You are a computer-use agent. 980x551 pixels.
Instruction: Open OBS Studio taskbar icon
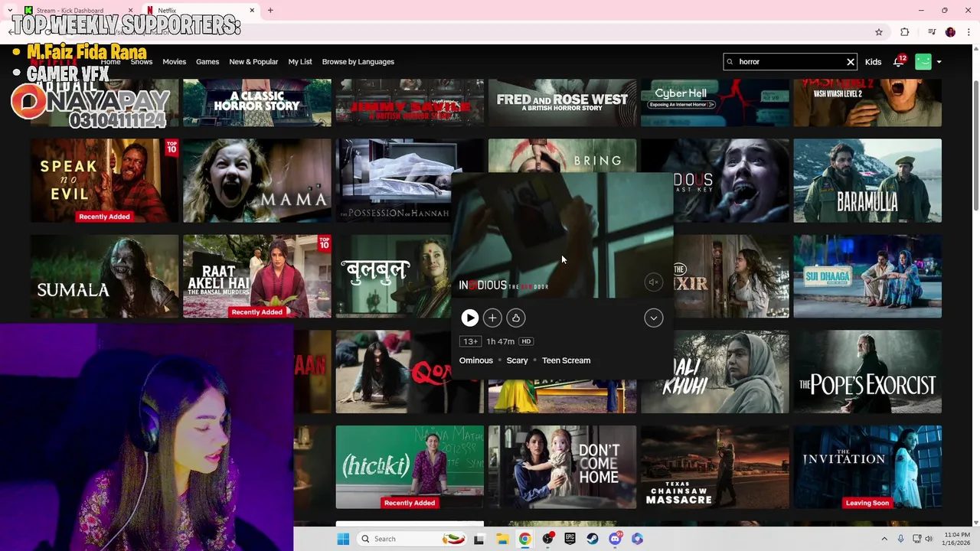click(547, 539)
